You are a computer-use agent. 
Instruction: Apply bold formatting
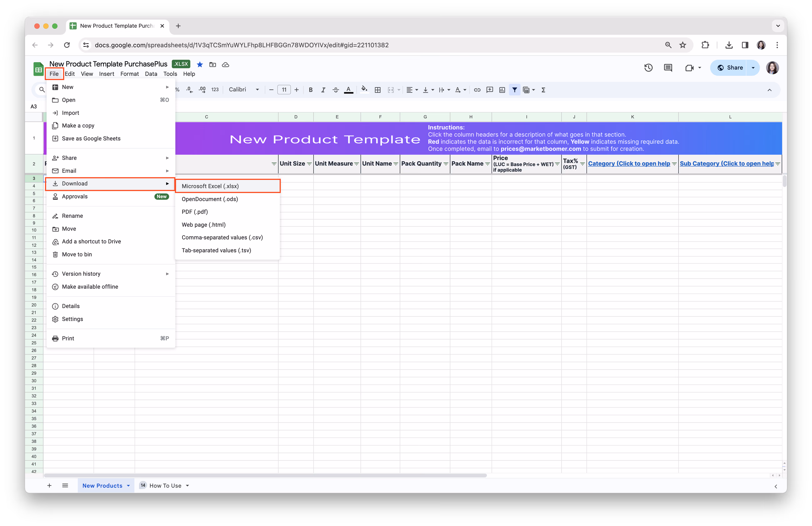click(x=310, y=90)
